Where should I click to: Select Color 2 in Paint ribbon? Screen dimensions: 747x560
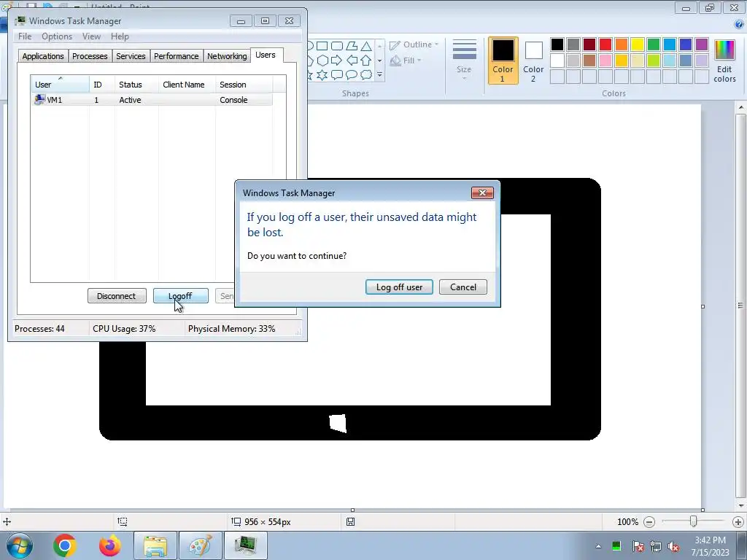[533, 61]
